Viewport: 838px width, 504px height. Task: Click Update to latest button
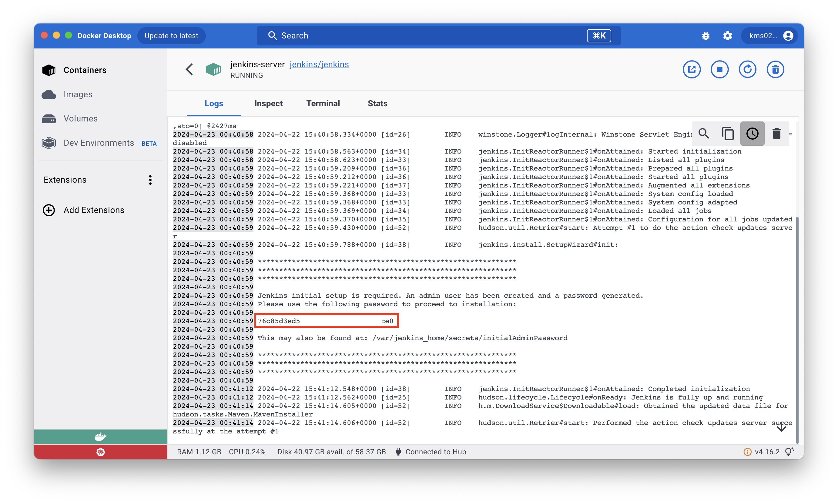(171, 36)
